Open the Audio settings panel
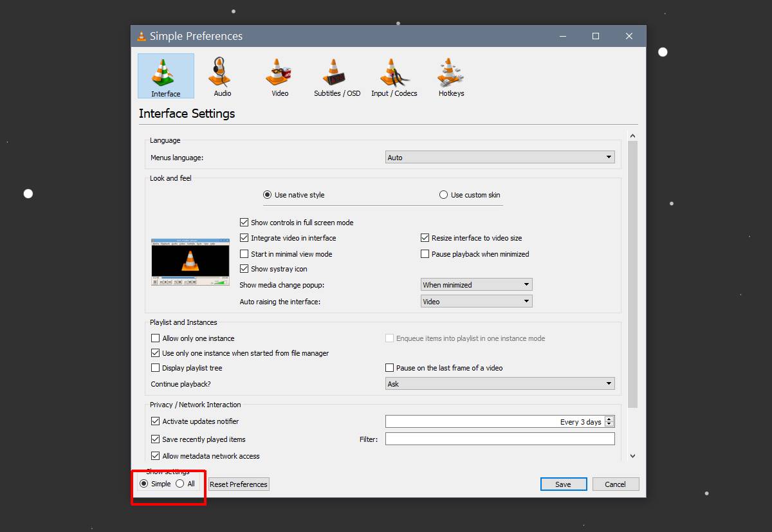This screenshot has width=772, height=532. [221, 76]
